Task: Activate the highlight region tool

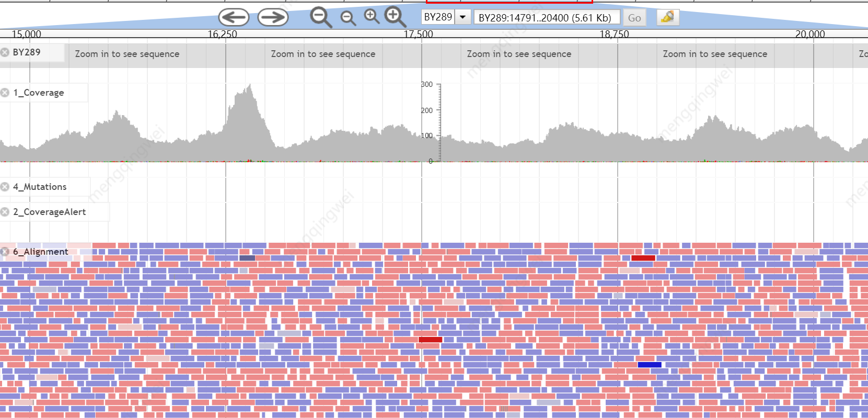Action: coord(667,17)
